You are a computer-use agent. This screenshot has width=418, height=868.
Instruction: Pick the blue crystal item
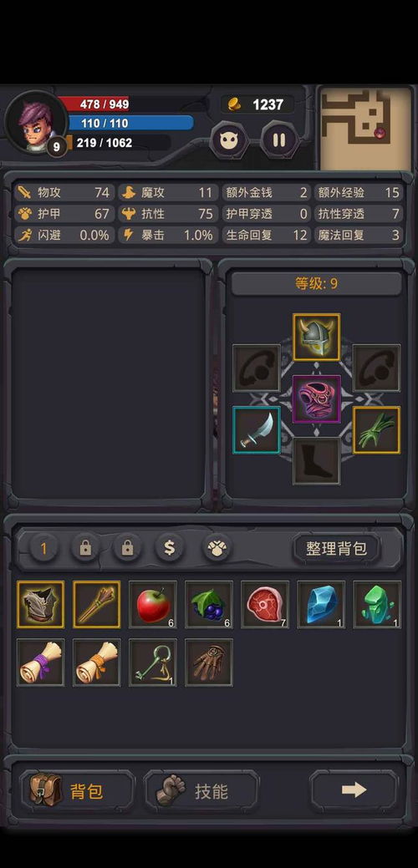click(x=321, y=604)
